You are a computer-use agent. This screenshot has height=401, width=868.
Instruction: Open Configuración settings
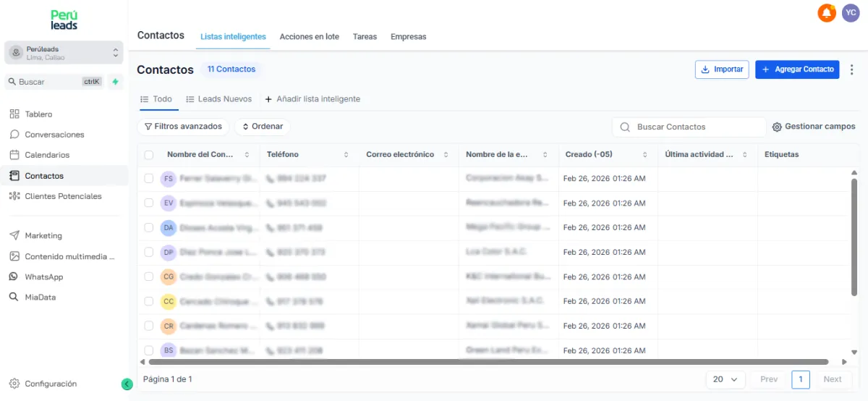pyautogui.click(x=51, y=384)
